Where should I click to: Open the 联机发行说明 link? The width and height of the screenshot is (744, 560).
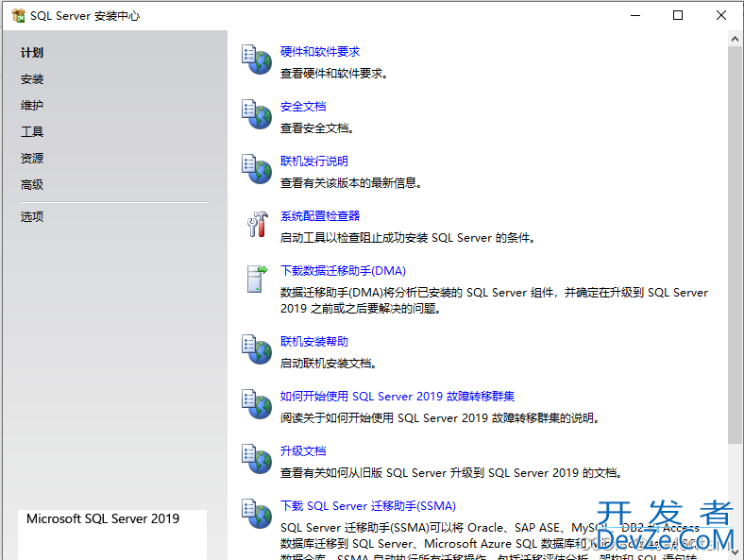pos(314,161)
